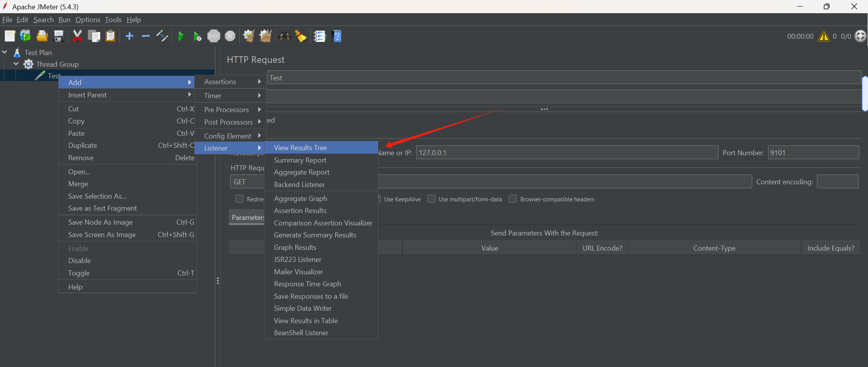
Task: Click the Server Name or IP field
Action: [567, 152]
